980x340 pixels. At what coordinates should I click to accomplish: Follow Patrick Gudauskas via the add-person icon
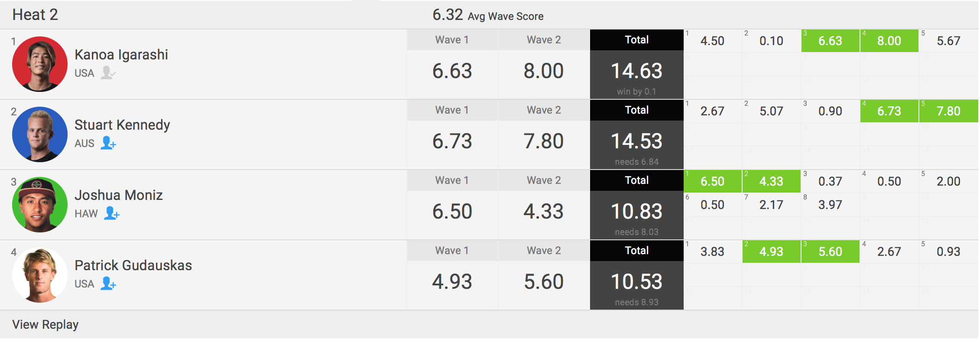108,283
